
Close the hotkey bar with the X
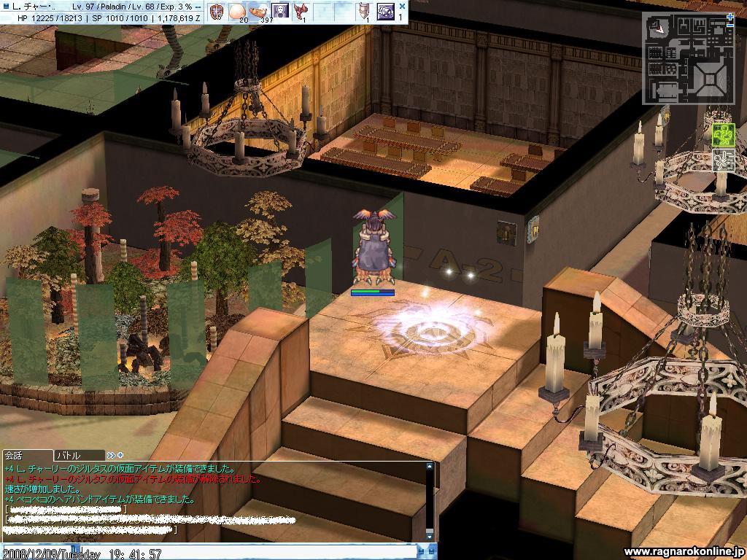(x=402, y=6)
